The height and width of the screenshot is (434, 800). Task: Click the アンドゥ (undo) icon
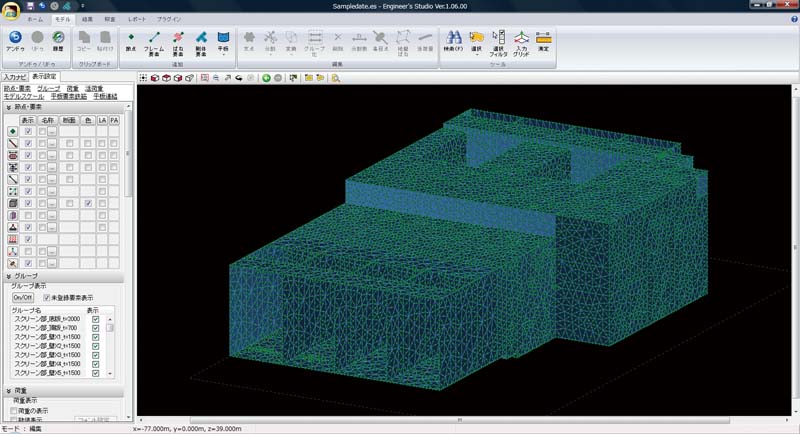[15, 38]
